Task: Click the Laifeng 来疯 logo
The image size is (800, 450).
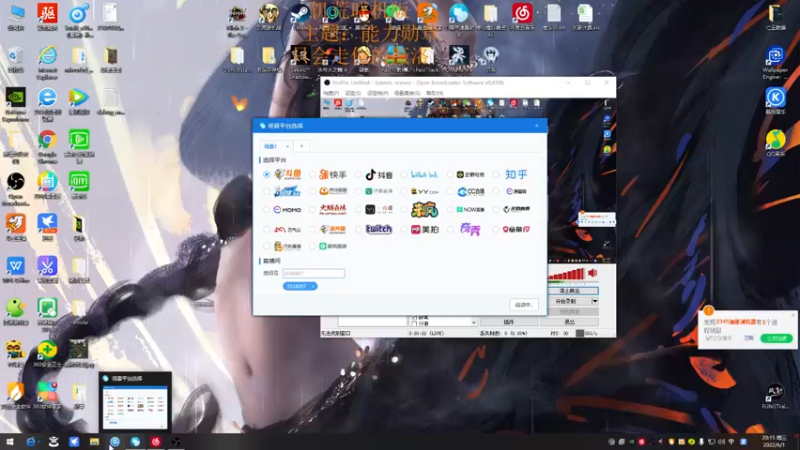Action: click(x=424, y=209)
